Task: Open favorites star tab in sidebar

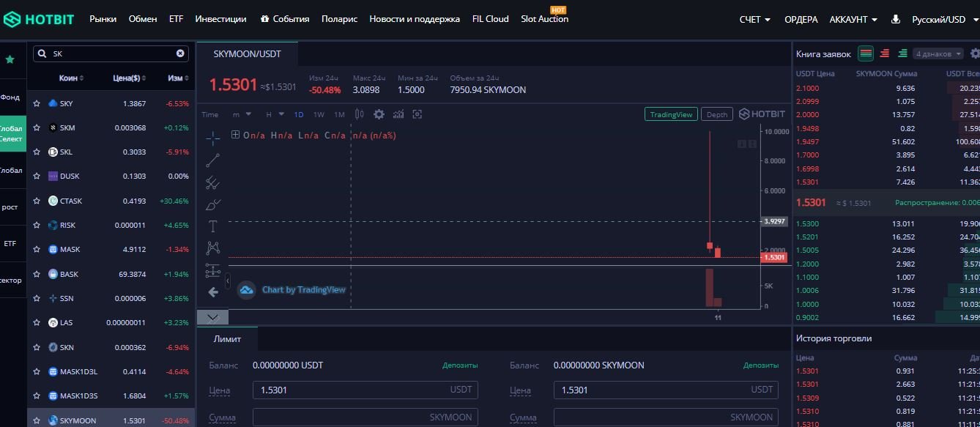Action: pos(10,59)
